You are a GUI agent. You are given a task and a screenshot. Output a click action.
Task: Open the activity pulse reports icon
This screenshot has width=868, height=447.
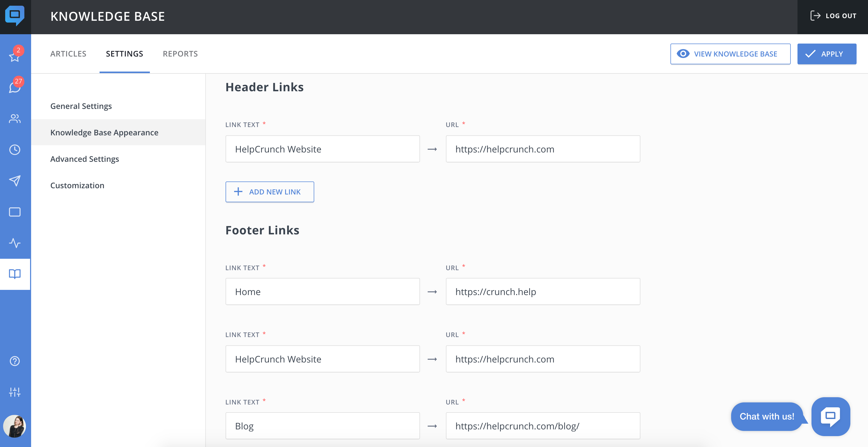coord(15,243)
